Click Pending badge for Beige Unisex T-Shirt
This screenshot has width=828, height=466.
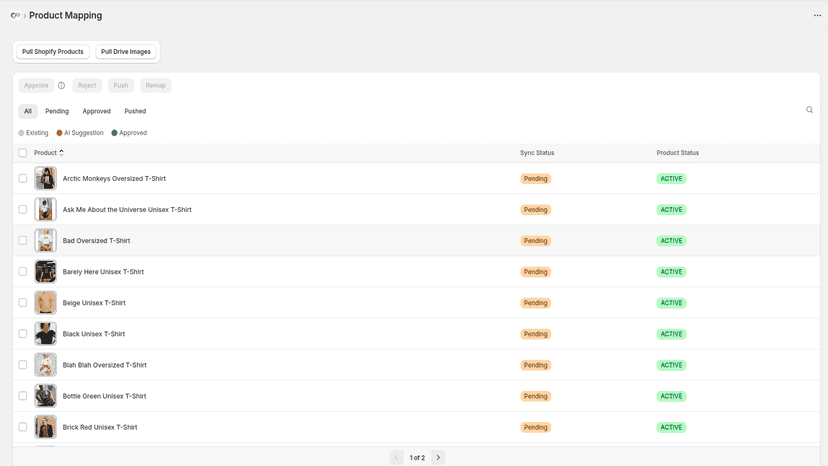(535, 303)
